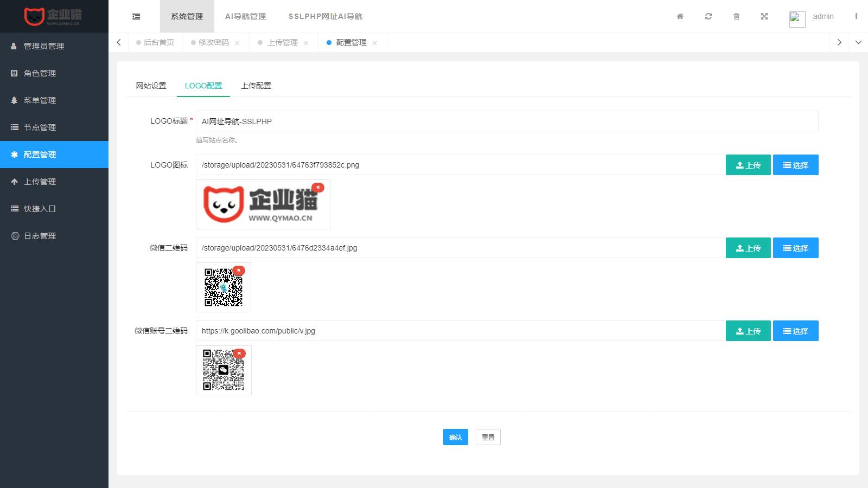
Task: Open AI导航管理 top menu
Action: pyautogui.click(x=245, y=16)
